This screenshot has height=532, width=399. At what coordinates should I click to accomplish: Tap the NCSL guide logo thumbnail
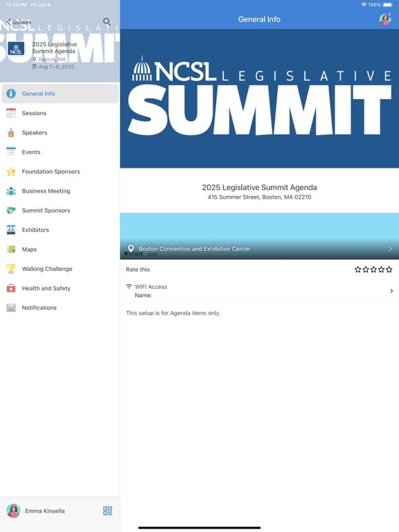16,50
